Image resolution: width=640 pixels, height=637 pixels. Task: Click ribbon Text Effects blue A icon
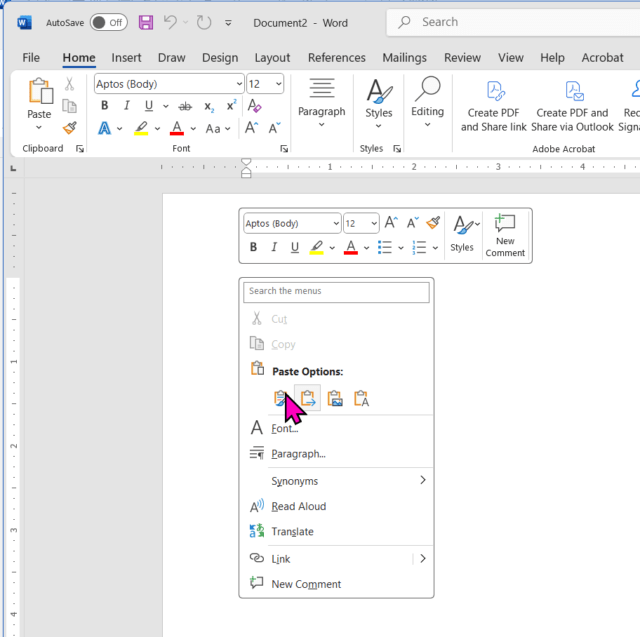[104, 129]
